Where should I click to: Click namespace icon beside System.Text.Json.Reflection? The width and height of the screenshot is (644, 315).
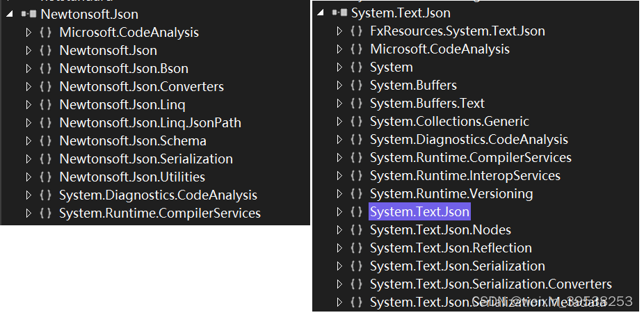click(x=357, y=248)
